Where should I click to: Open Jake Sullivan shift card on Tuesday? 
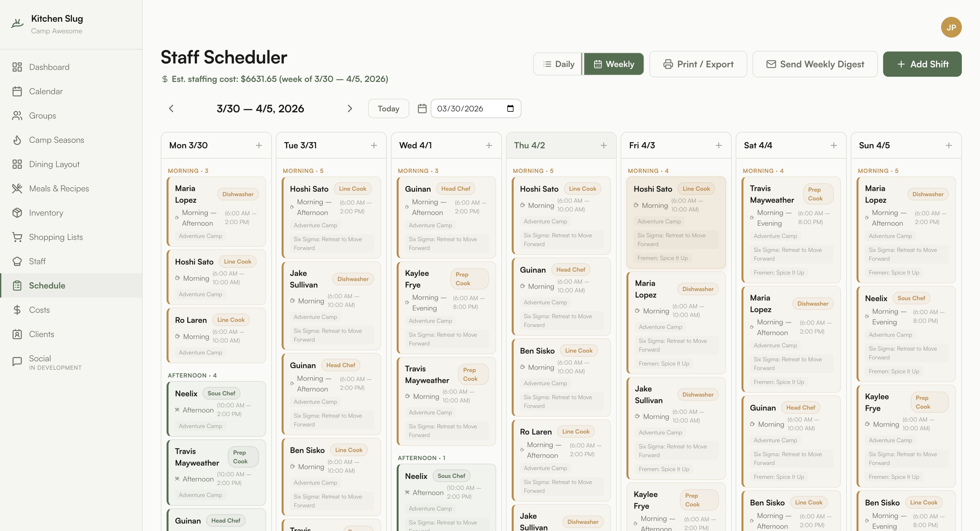coord(331,306)
